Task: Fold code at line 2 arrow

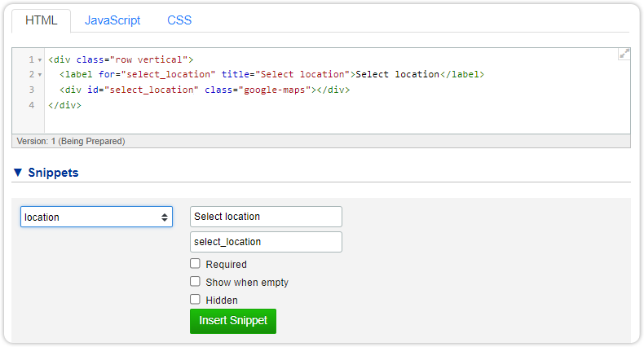Action: pos(40,75)
